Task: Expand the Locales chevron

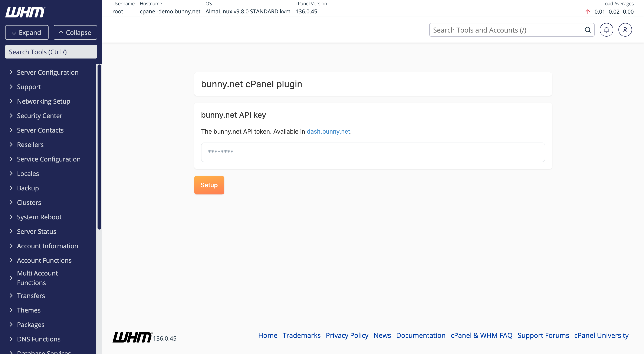Action: (11, 174)
